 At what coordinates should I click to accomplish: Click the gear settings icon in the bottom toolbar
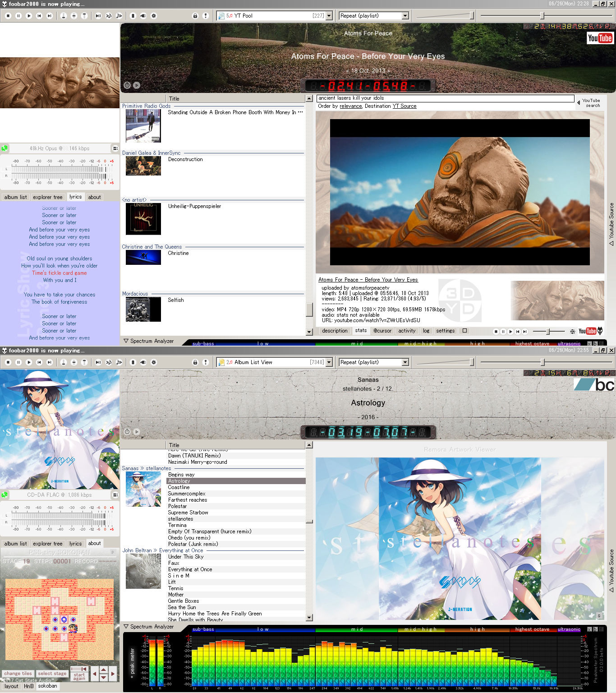click(x=154, y=362)
